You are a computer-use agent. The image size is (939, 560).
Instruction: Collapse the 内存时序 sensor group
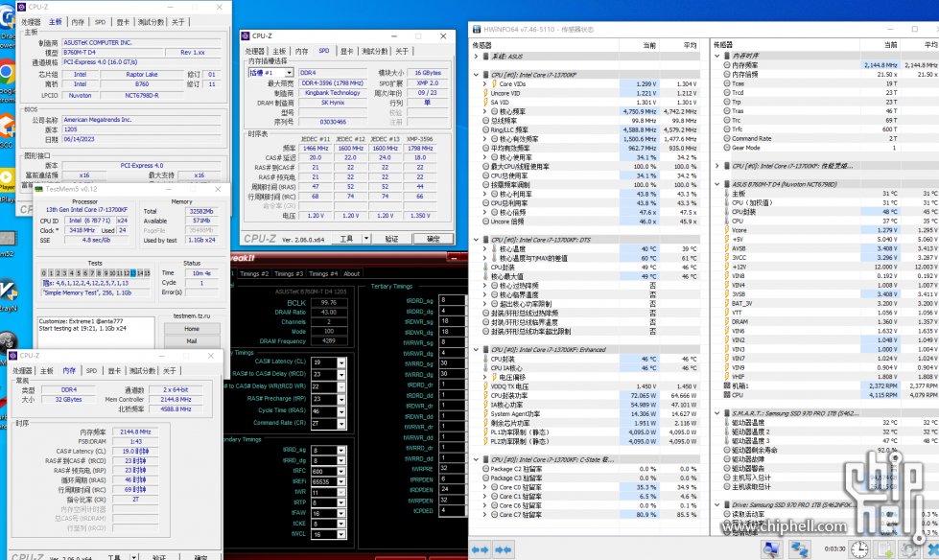[x=717, y=56]
